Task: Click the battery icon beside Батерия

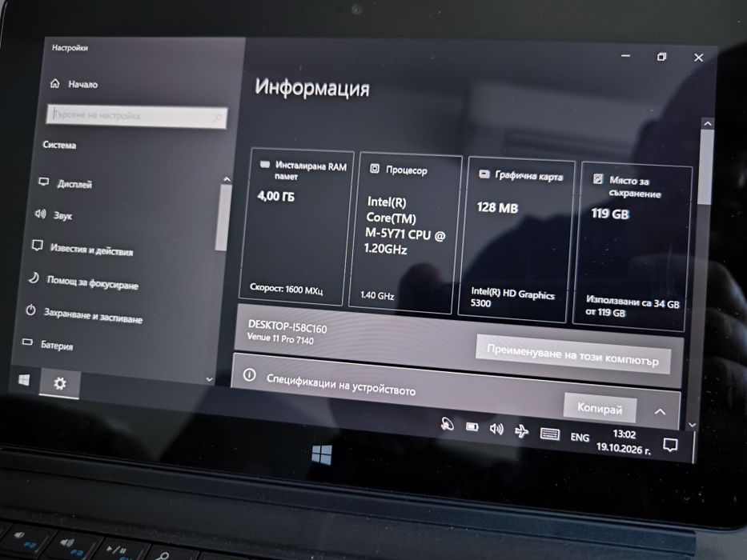Action: pos(28,342)
